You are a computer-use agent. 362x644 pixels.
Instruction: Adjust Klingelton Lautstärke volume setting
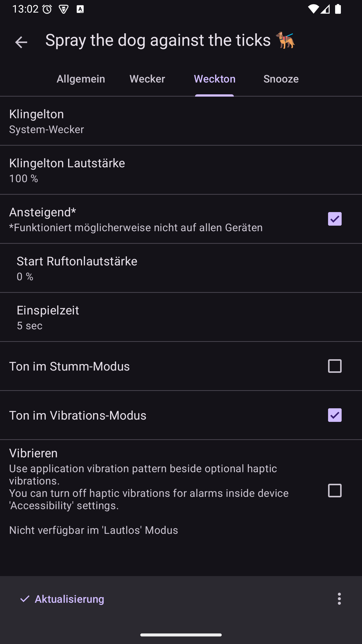[181, 170]
